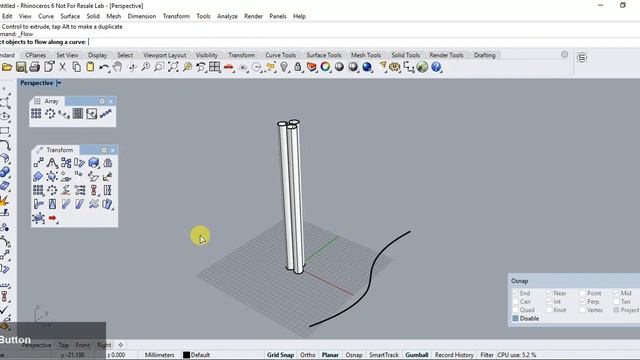Viewport: 640px width, 360px height.
Task: Enable the Cen osnap checkbox
Action: click(x=515, y=302)
